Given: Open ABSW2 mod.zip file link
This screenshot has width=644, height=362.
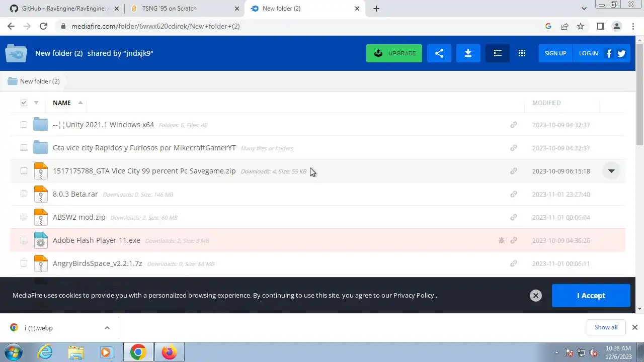Looking at the screenshot, I should (x=79, y=217).
